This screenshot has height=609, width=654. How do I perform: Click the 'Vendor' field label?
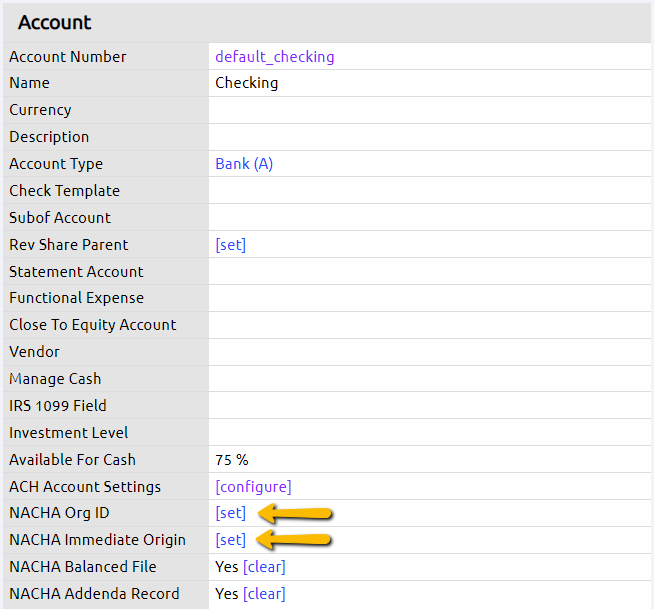[34, 352]
